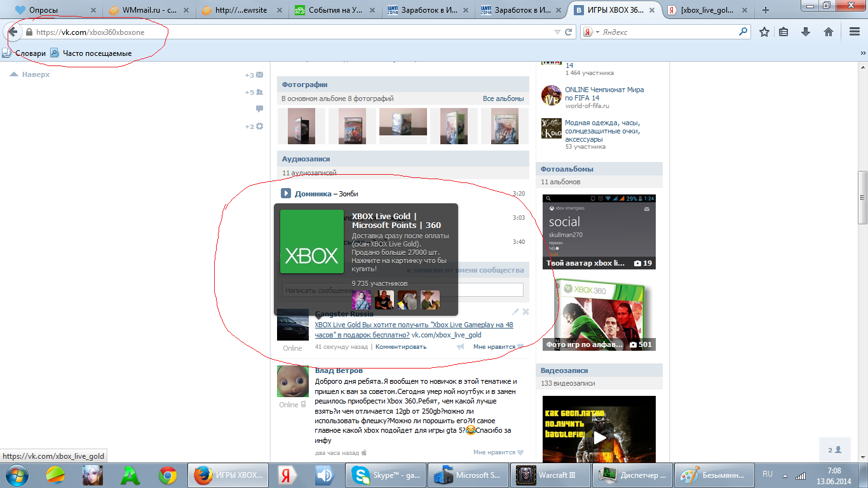This screenshot has width=868, height=488.
Task: Open the Словари bookmark
Action: pos(25,53)
